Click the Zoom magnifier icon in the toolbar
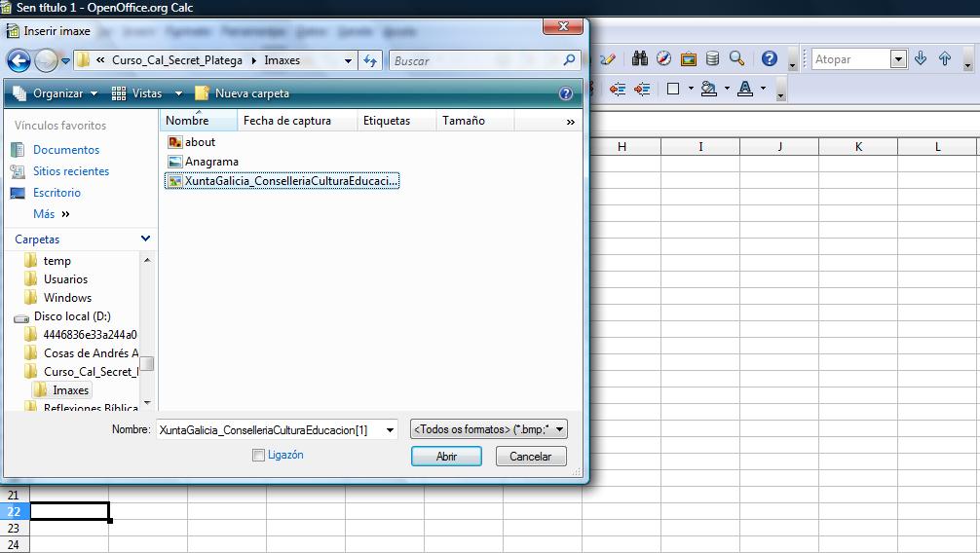 coord(737,59)
